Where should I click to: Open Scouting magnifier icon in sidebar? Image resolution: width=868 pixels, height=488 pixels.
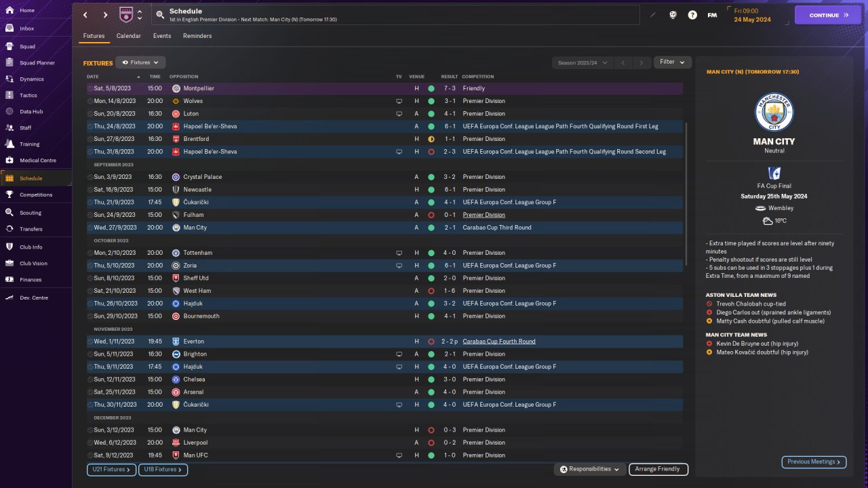(9, 212)
